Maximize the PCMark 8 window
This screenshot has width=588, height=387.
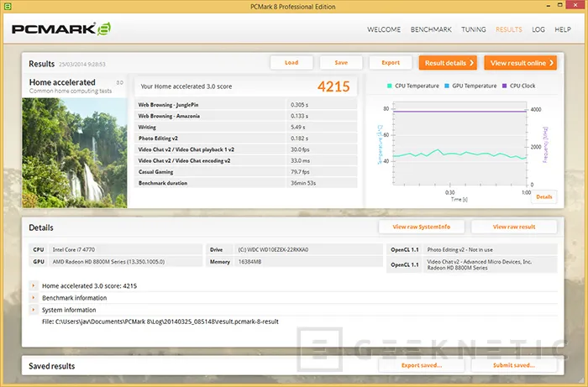(x=560, y=5)
